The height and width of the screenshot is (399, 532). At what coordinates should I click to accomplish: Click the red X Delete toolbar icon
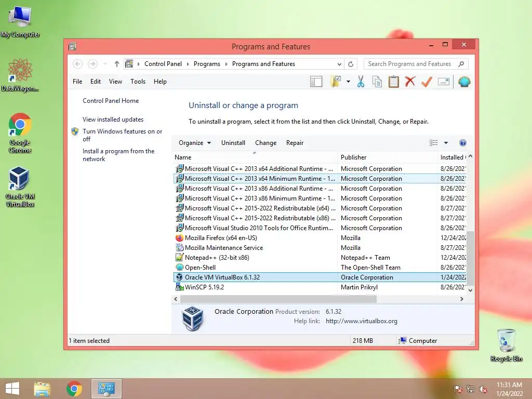tap(410, 82)
